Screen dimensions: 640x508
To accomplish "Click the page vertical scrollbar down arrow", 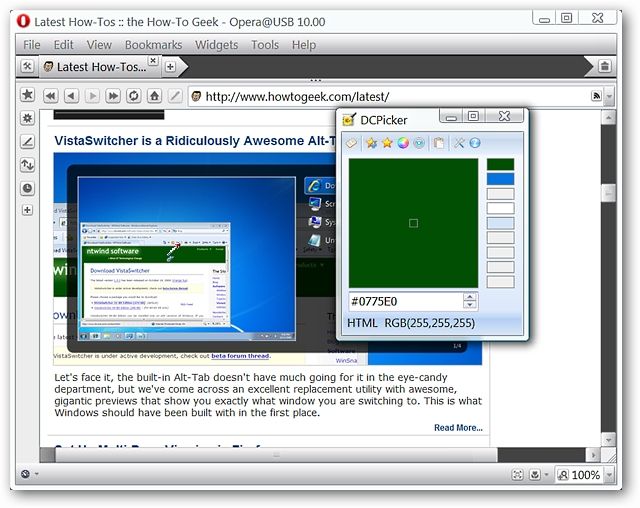I will (x=608, y=440).
